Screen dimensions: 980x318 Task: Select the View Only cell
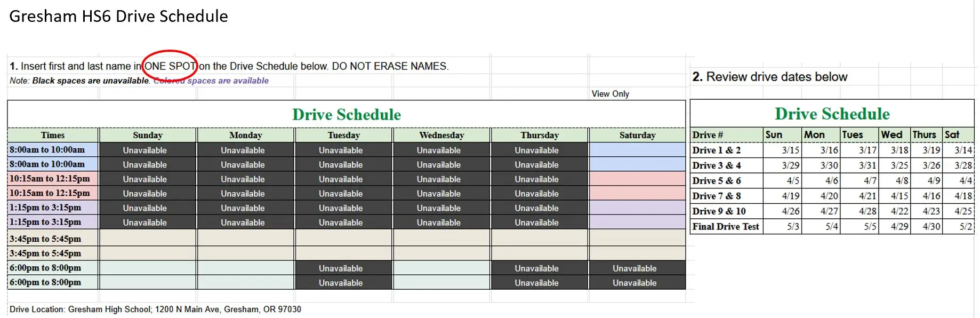610,94
